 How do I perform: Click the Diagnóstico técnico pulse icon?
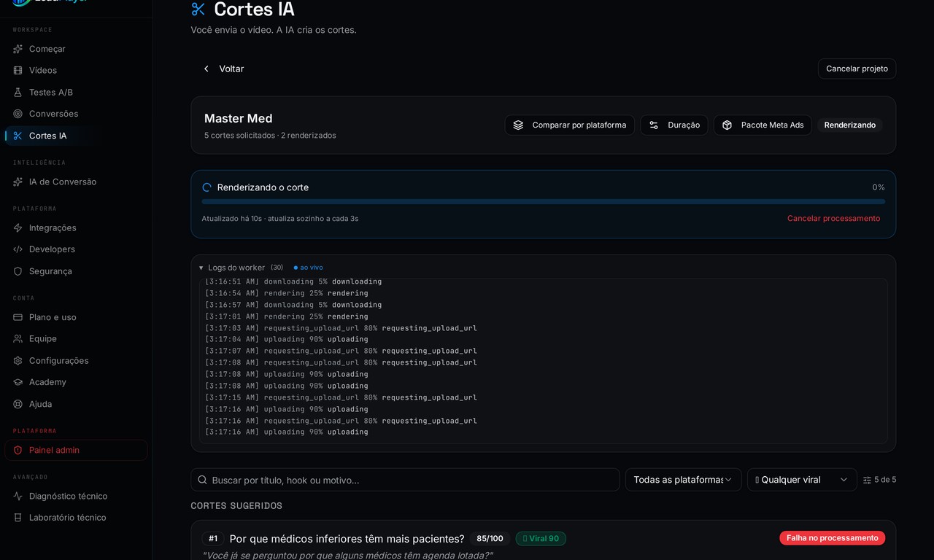pyautogui.click(x=18, y=496)
